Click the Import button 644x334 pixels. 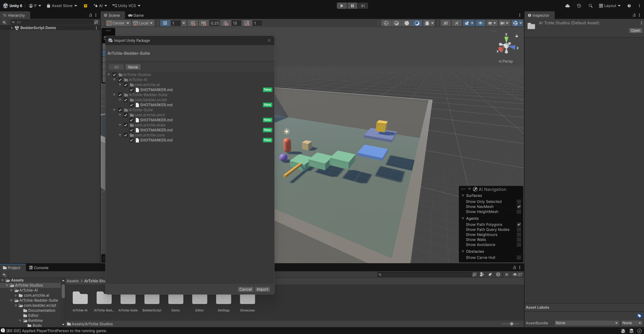(x=262, y=289)
